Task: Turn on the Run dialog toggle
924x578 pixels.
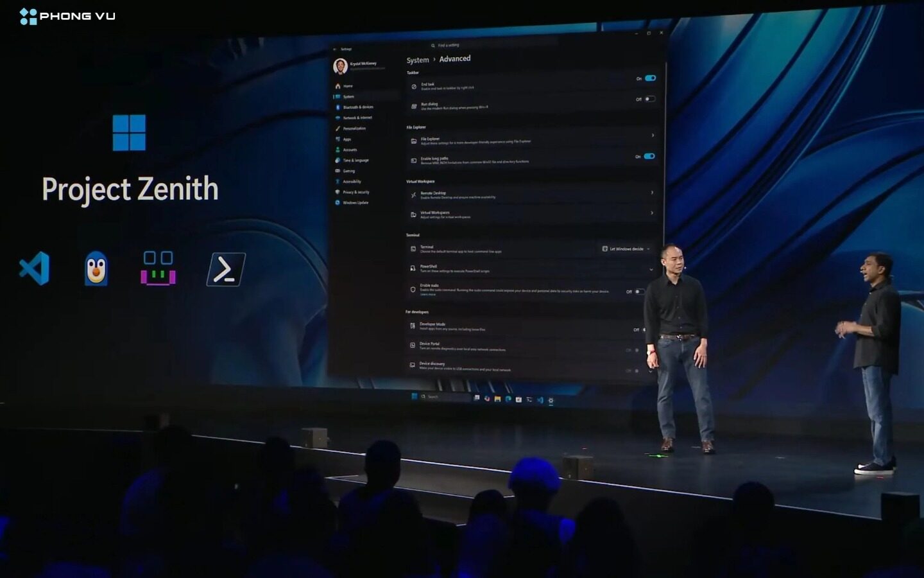Action: point(650,99)
